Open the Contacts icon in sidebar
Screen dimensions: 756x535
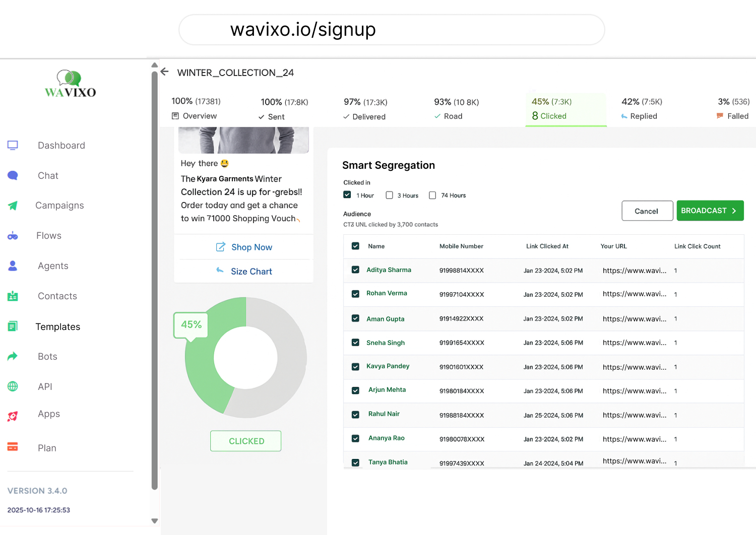[13, 296]
